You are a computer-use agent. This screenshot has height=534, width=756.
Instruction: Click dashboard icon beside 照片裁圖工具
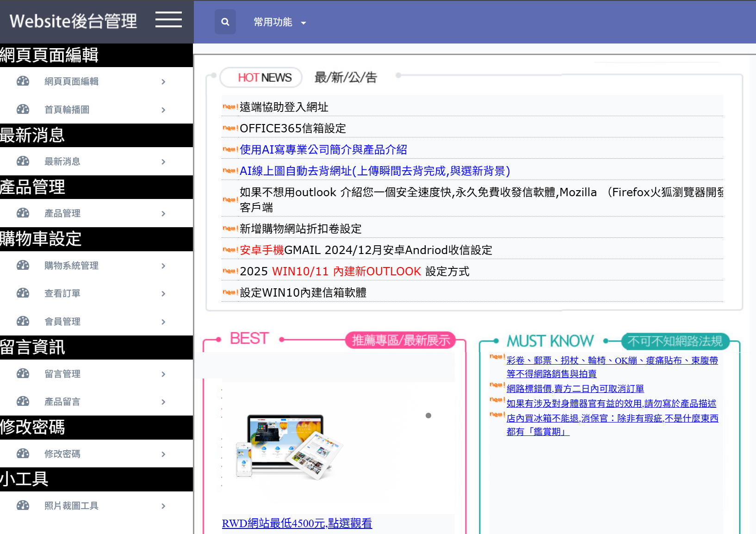(x=23, y=506)
